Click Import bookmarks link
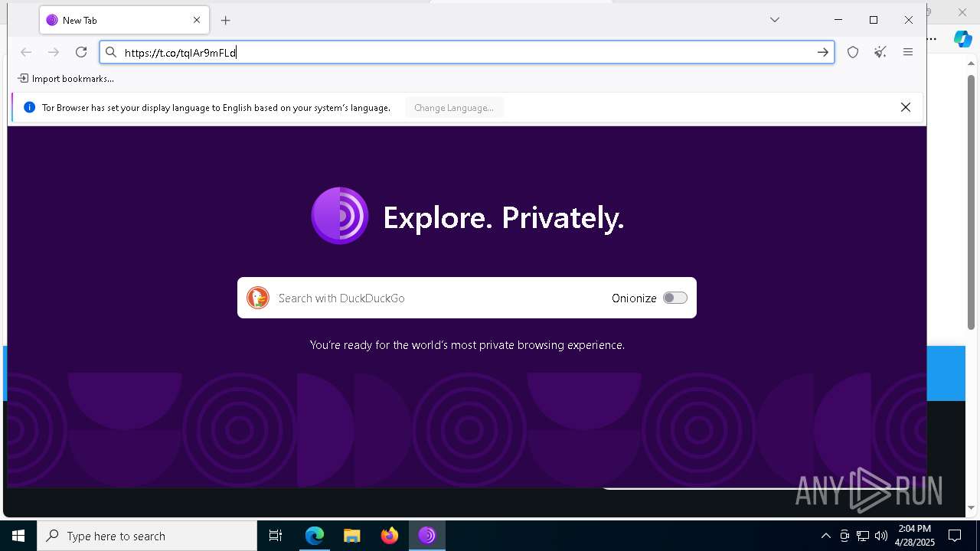Screen dimensions: 980x551 click(x=66, y=78)
